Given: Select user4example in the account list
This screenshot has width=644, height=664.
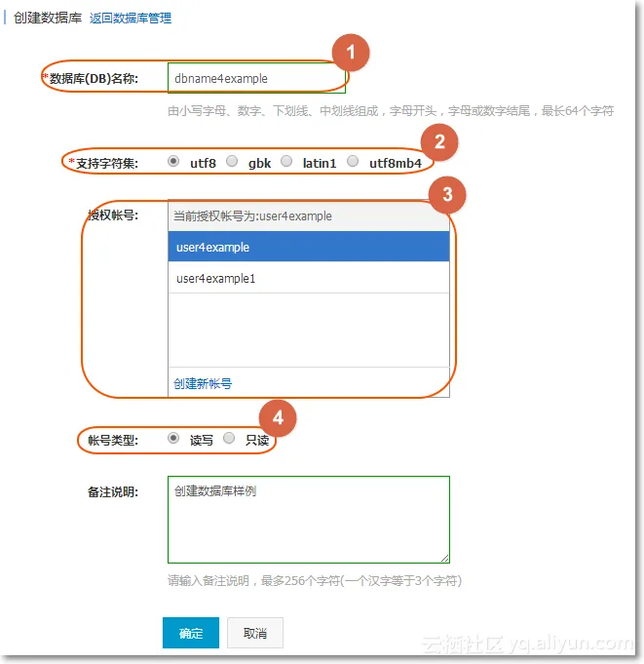Looking at the screenshot, I should click(309, 247).
